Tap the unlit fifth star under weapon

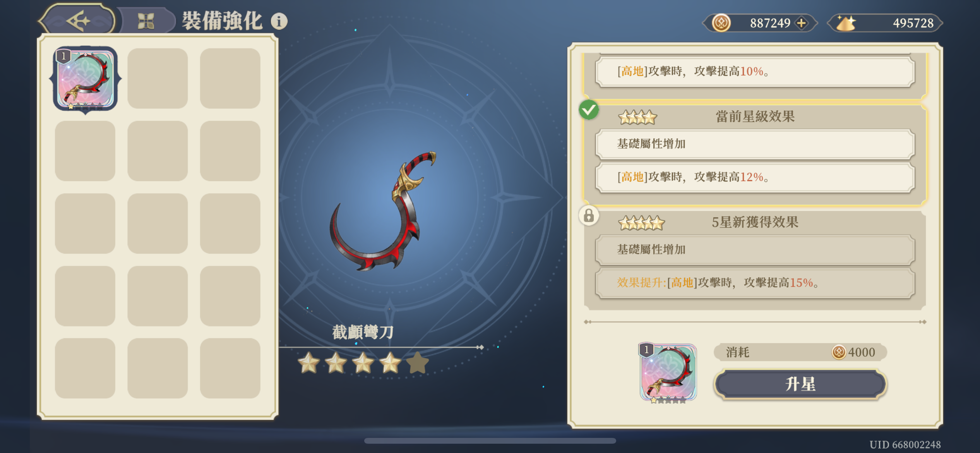(417, 363)
